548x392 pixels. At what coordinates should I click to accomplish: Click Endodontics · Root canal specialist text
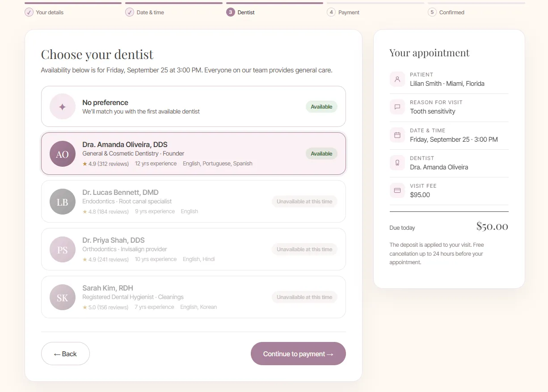pyautogui.click(x=127, y=202)
